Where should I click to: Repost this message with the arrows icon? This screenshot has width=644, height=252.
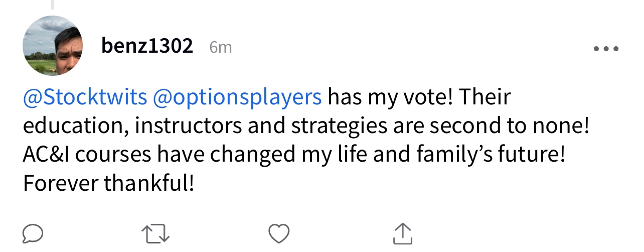pyautogui.click(x=155, y=234)
